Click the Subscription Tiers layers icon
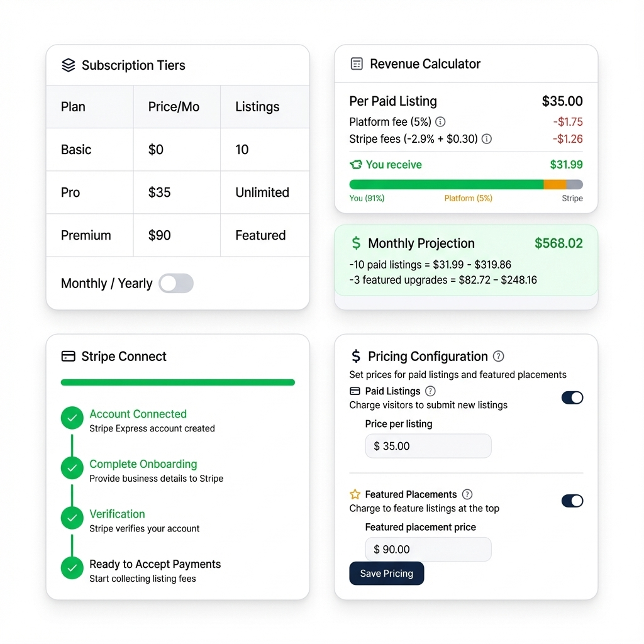 click(x=69, y=65)
